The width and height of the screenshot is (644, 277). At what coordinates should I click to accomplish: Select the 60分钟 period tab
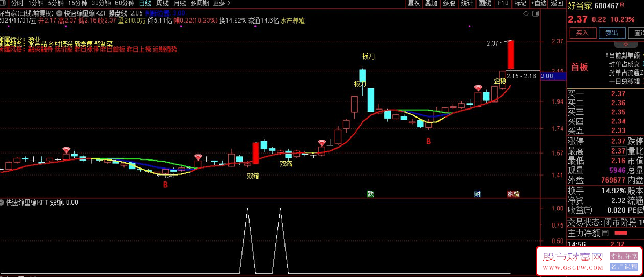125,3
